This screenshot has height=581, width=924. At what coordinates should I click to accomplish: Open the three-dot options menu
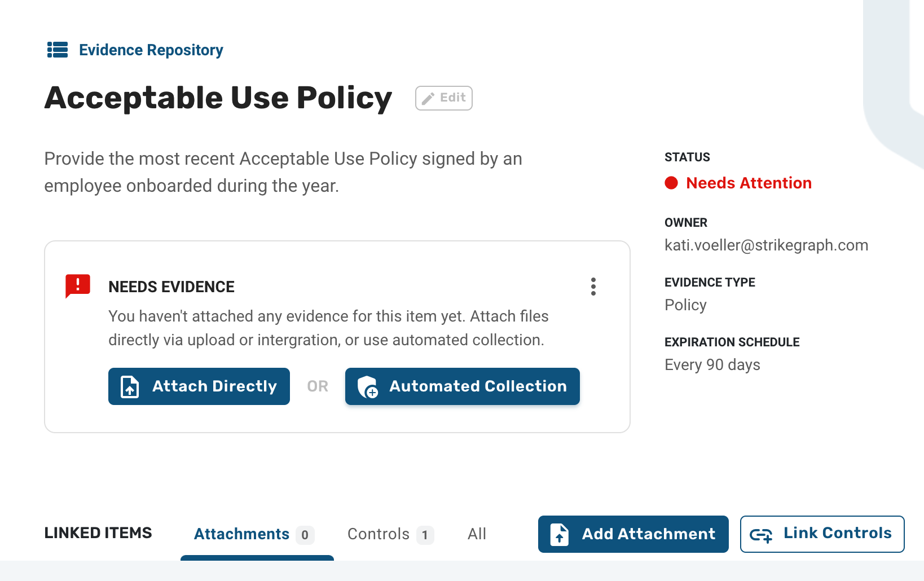593,287
